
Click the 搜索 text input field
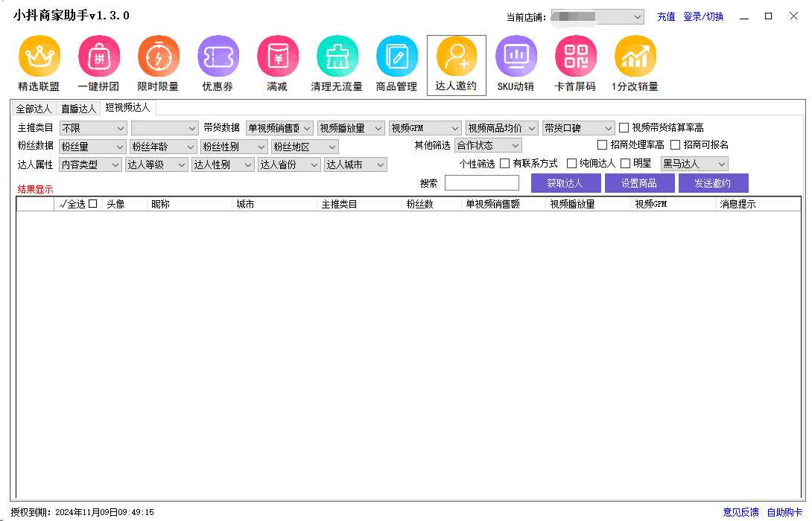481,183
